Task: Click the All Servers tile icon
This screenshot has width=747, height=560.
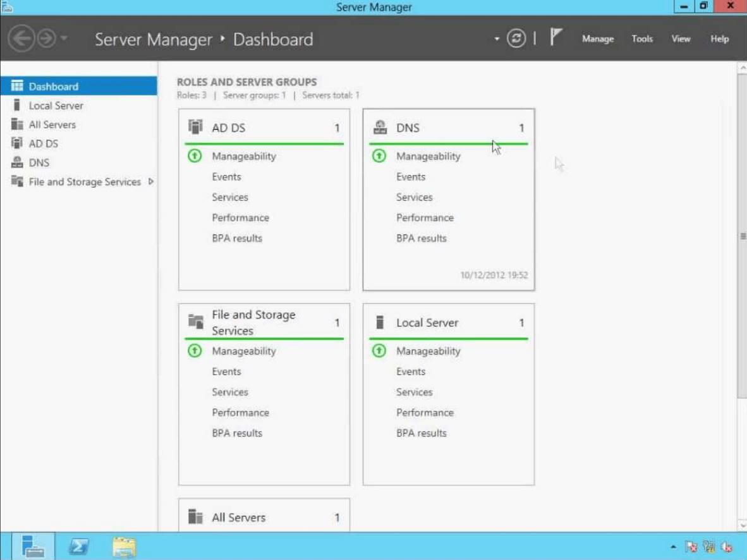Action: pyautogui.click(x=195, y=516)
